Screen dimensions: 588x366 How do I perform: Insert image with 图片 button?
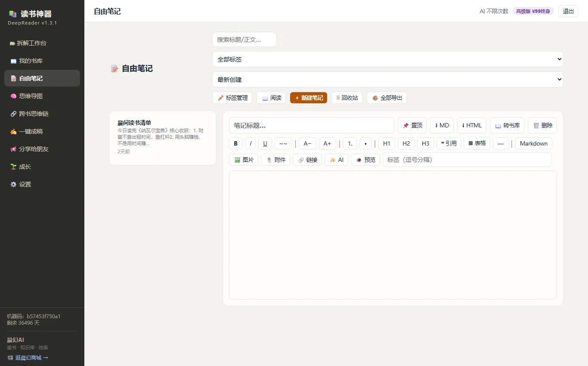[244, 160]
